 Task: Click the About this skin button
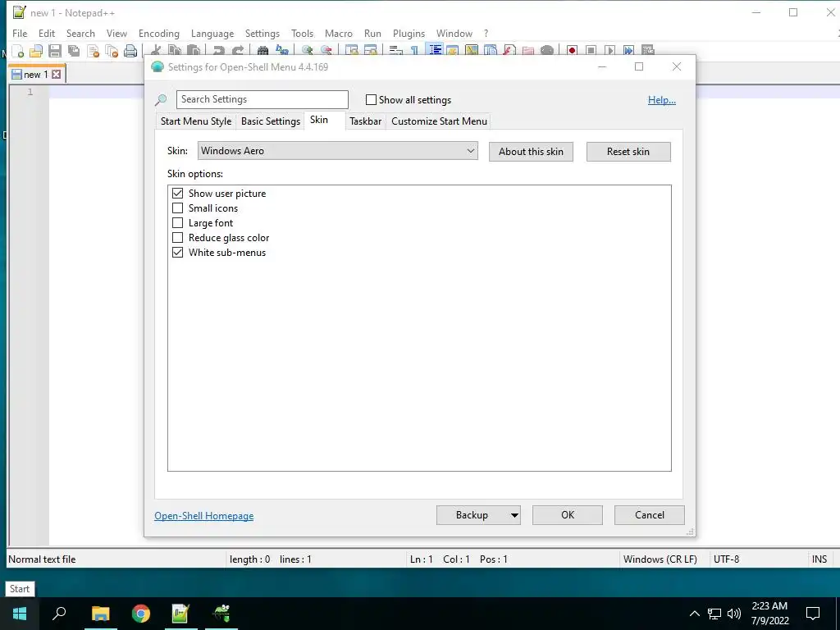pyautogui.click(x=531, y=152)
